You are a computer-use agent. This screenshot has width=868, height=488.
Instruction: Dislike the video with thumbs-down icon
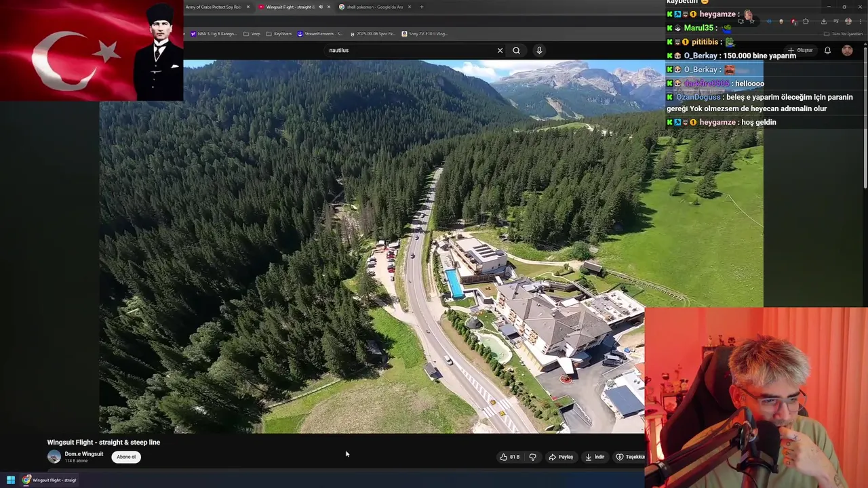click(x=532, y=457)
